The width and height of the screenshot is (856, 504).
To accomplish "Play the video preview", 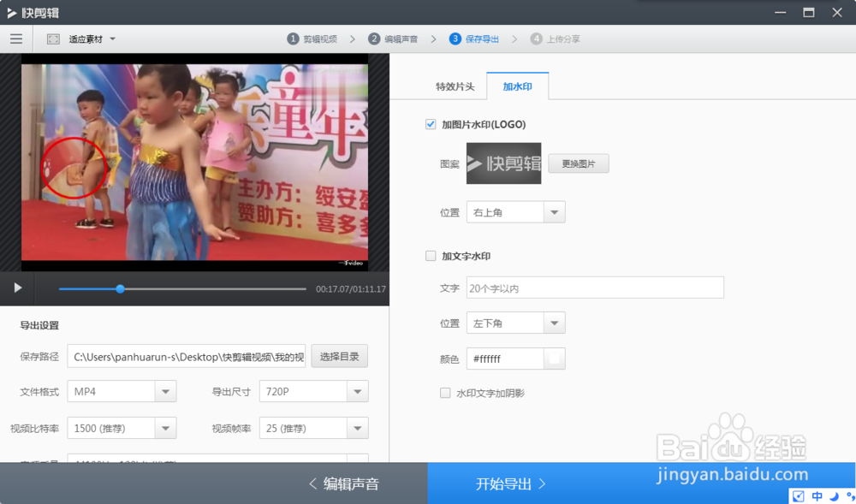I will tap(17, 288).
